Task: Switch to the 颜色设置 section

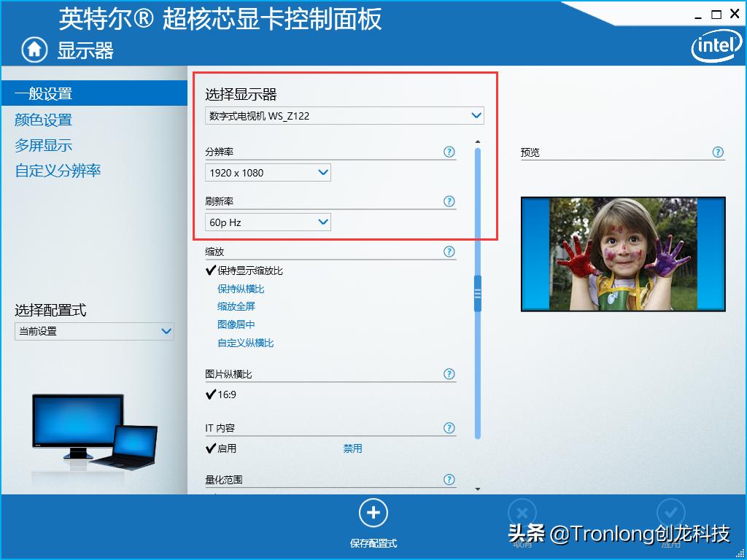Action: coord(42,119)
